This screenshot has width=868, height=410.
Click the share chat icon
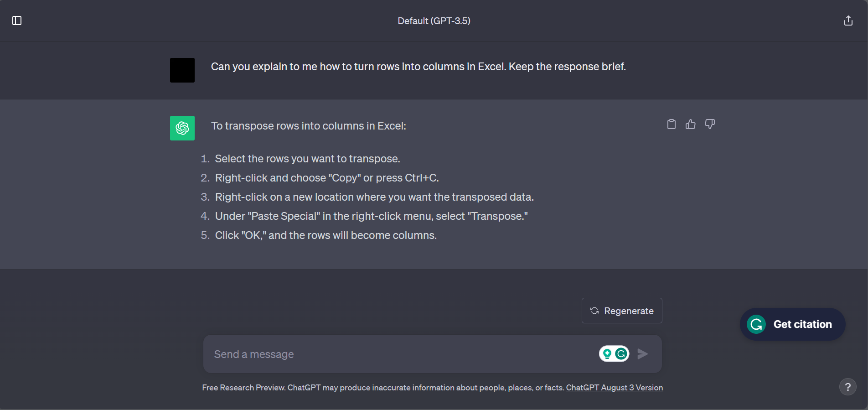point(848,21)
